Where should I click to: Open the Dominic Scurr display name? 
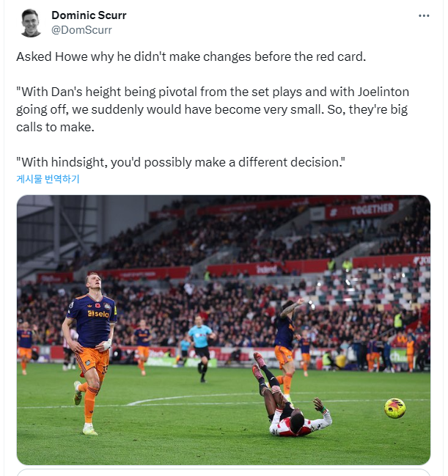point(89,15)
